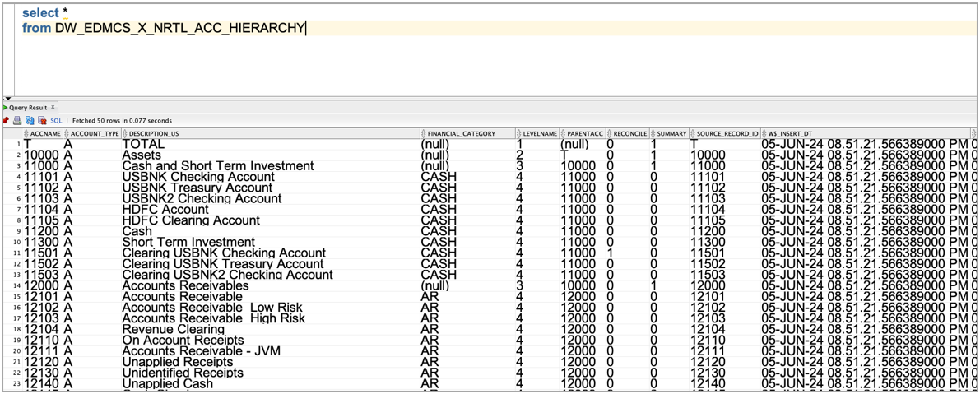Place cursor in DW_EDMCS_X_NRTL_ACC_HIERARCHY table name
Image resolution: width=980 pixels, height=394 pixels.
(x=180, y=28)
